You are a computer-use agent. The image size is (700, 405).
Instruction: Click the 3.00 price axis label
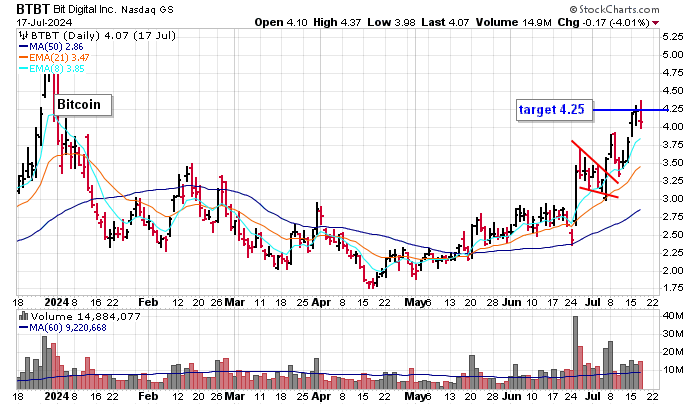click(x=672, y=199)
